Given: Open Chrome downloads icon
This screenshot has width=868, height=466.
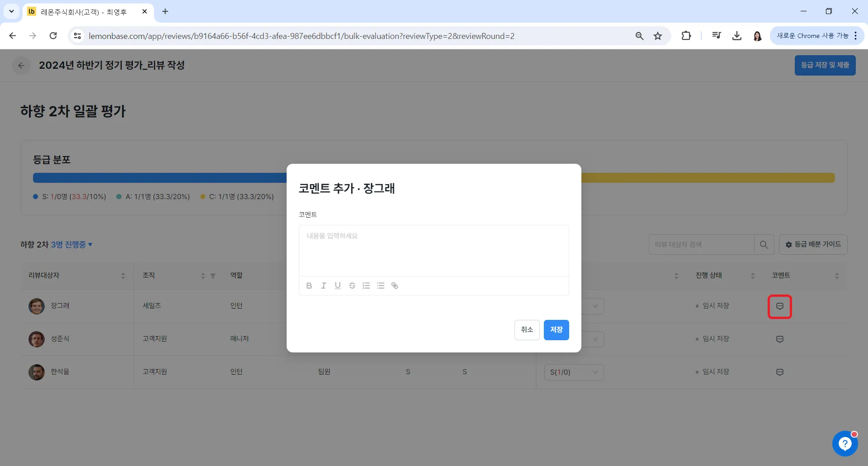Looking at the screenshot, I should click(x=737, y=36).
